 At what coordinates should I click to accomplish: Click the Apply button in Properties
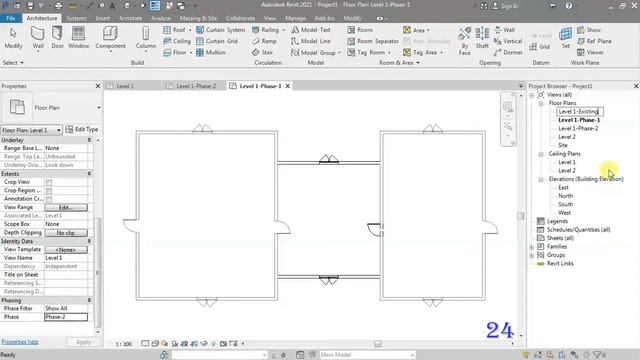(x=83, y=342)
